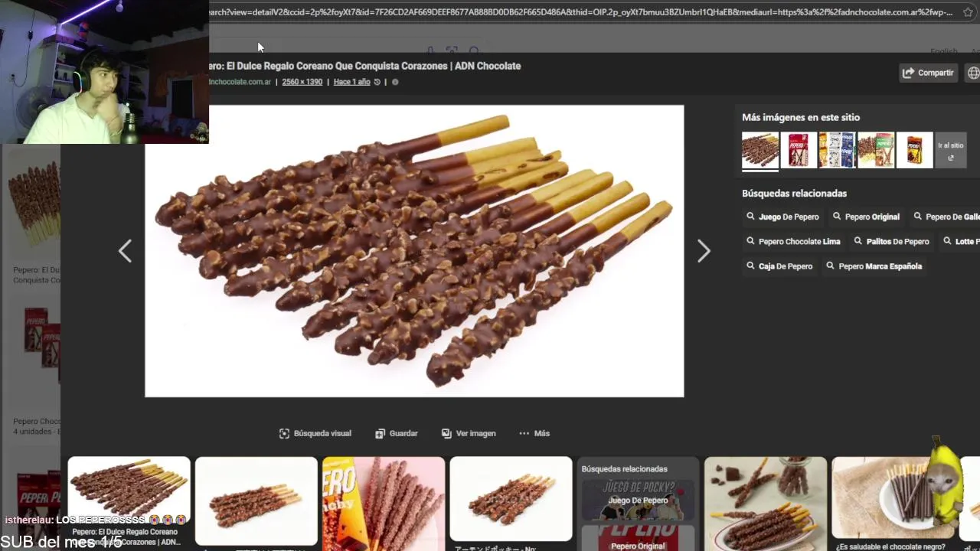Search related Caja De Pepero chip
The height and width of the screenshot is (551, 980).
coord(779,266)
